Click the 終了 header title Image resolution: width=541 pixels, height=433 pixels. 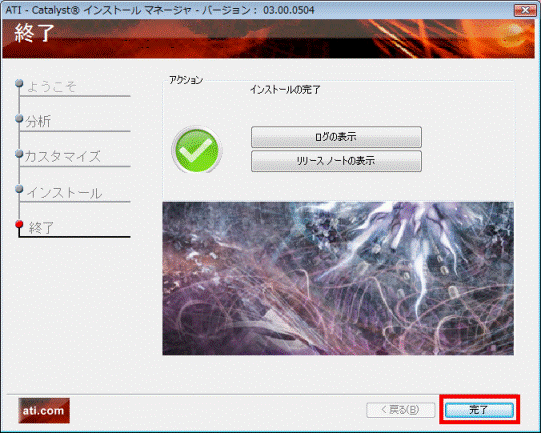point(35,33)
